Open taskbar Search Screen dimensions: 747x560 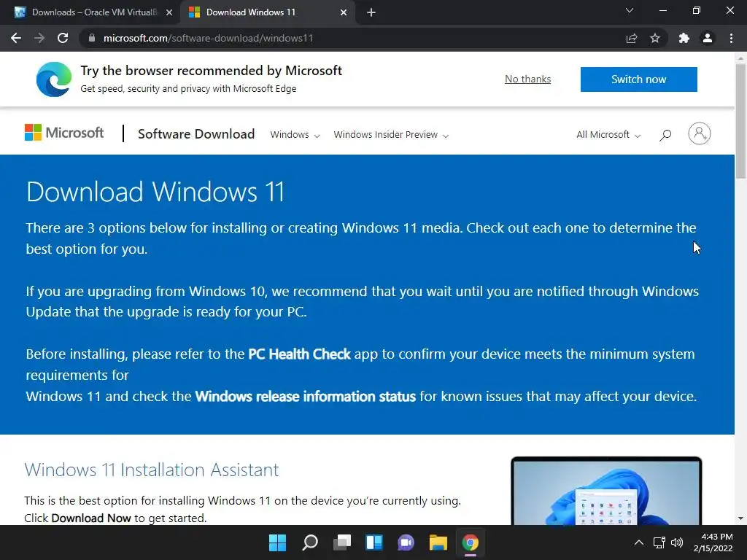click(x=309, y=542)
